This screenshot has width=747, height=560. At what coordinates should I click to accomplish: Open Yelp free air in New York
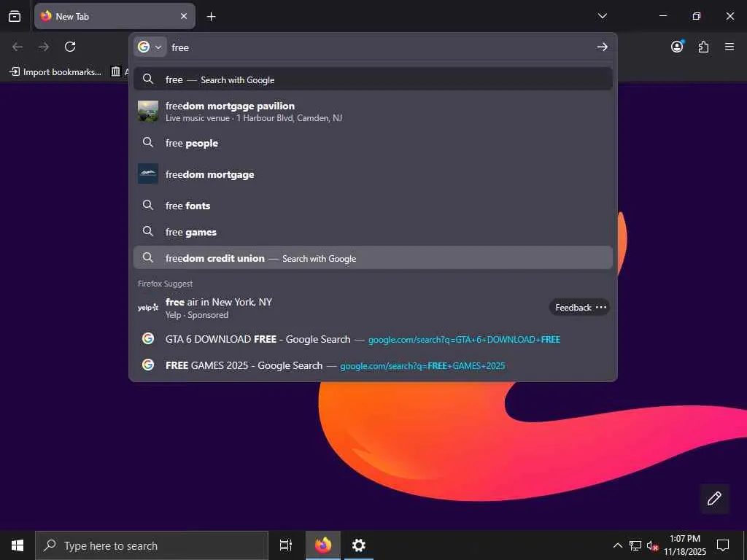373,308
